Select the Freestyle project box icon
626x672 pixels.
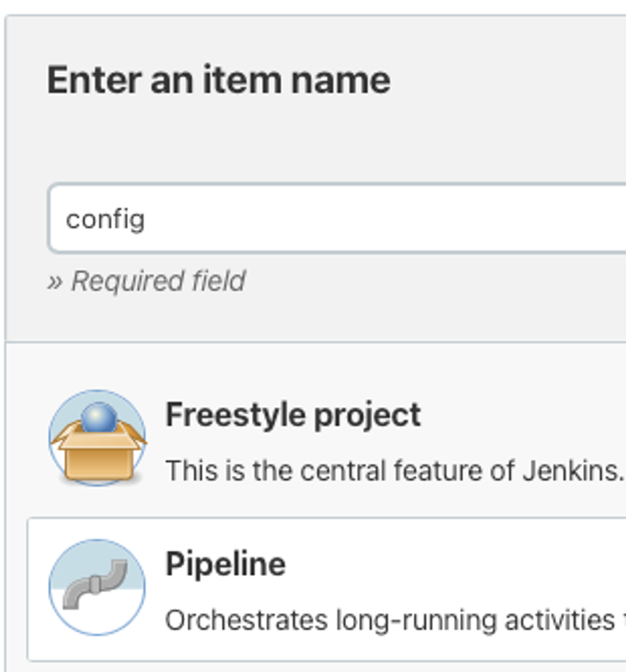(97, 437)
